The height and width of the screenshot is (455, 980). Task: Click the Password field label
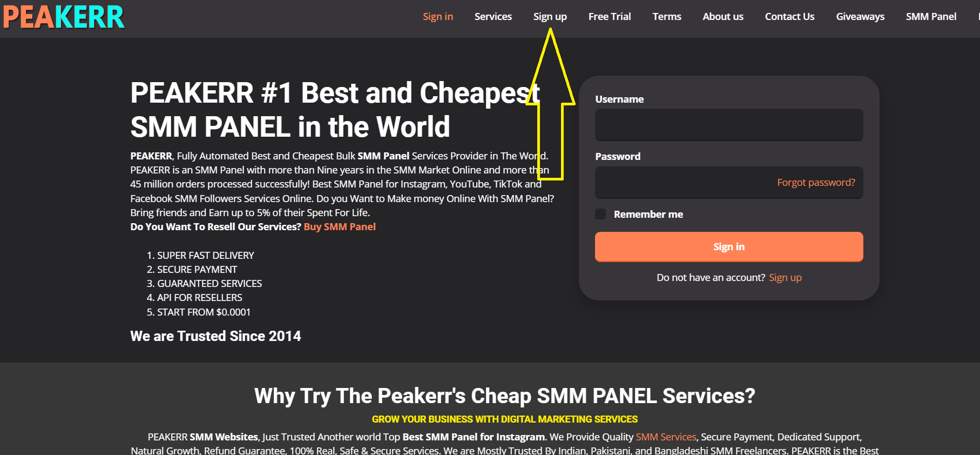618,157
